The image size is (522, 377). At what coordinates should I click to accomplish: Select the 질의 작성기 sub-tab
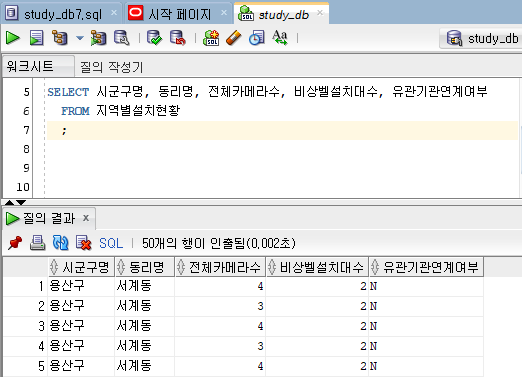112,67
